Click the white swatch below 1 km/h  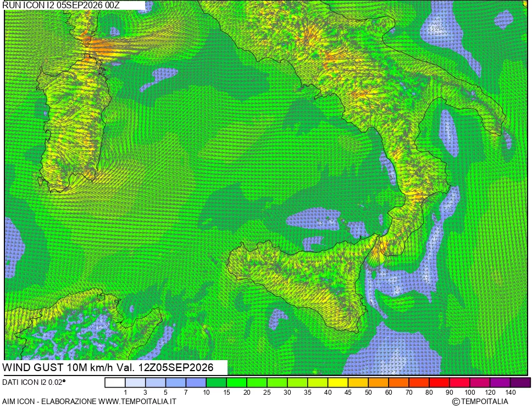click(x=115, y=383)
